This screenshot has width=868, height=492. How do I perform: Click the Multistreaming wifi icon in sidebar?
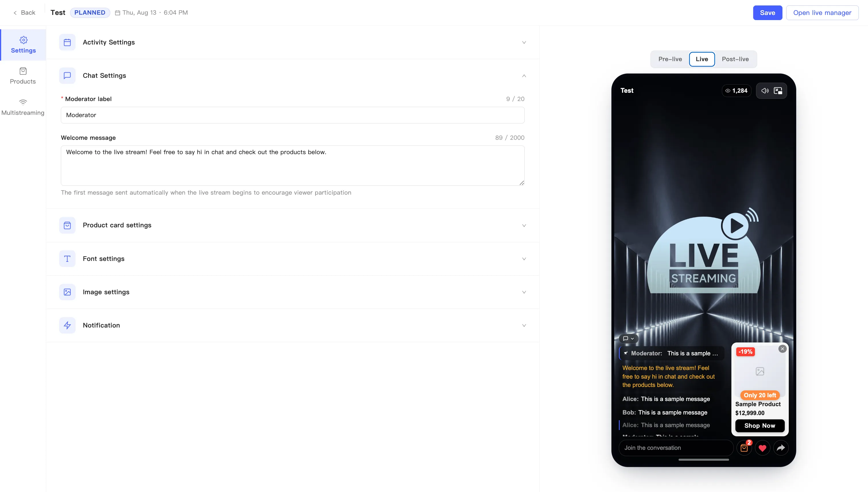(x=23, y=102)
